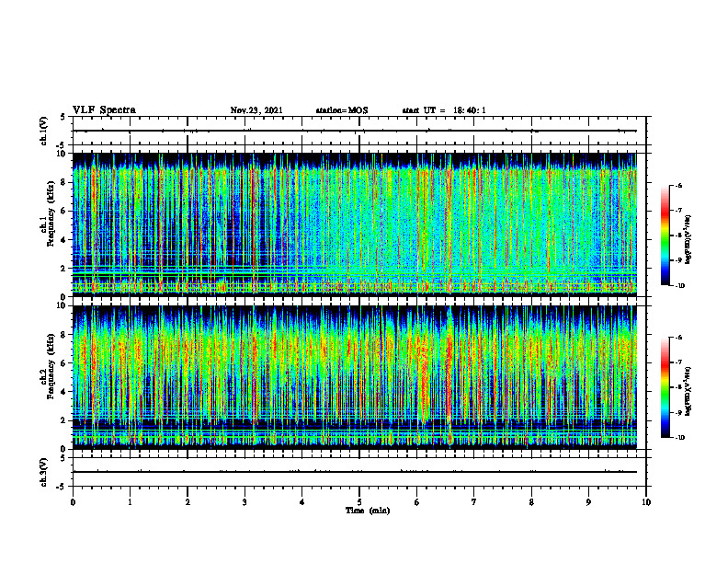Click the '2' kHz tick on ch.2 spectrogram
Viewport: 728px width, 563px height.
tap(63, 420)
